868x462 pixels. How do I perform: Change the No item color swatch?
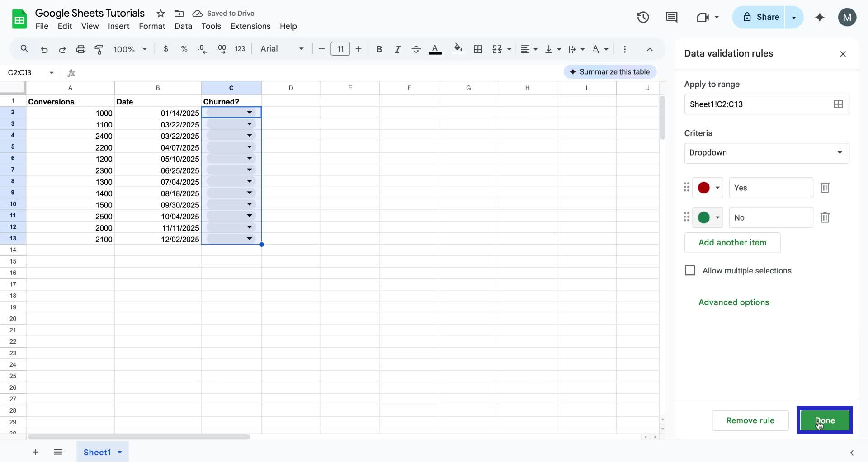coord(708,217)
